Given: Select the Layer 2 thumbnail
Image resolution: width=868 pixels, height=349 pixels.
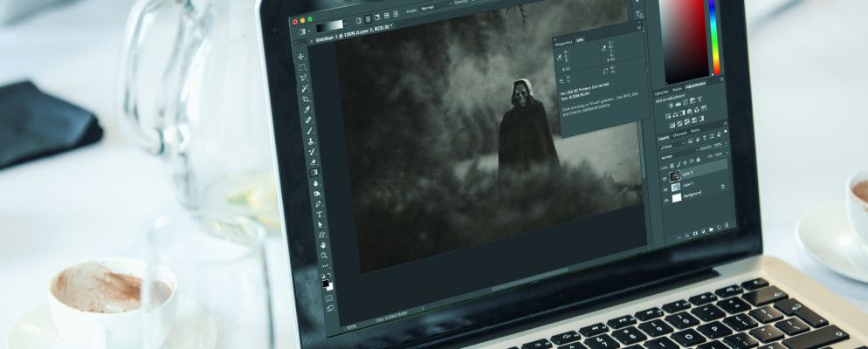Looking at the screenshot, I should (x=675, y=175).
